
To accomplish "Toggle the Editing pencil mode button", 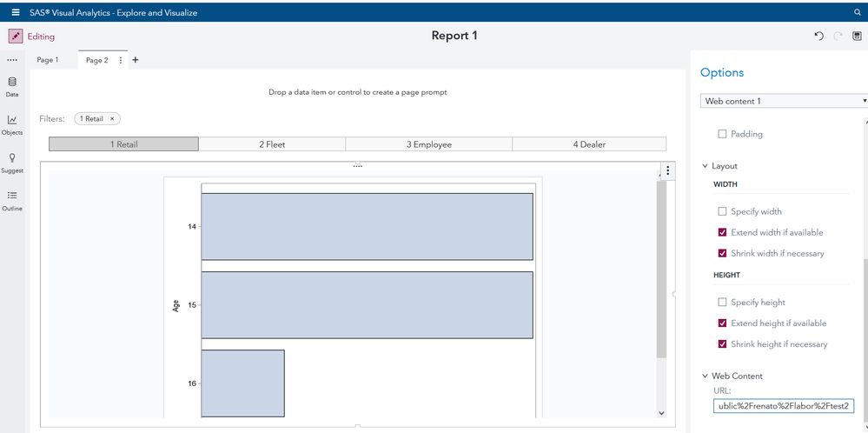I will 16,37.
